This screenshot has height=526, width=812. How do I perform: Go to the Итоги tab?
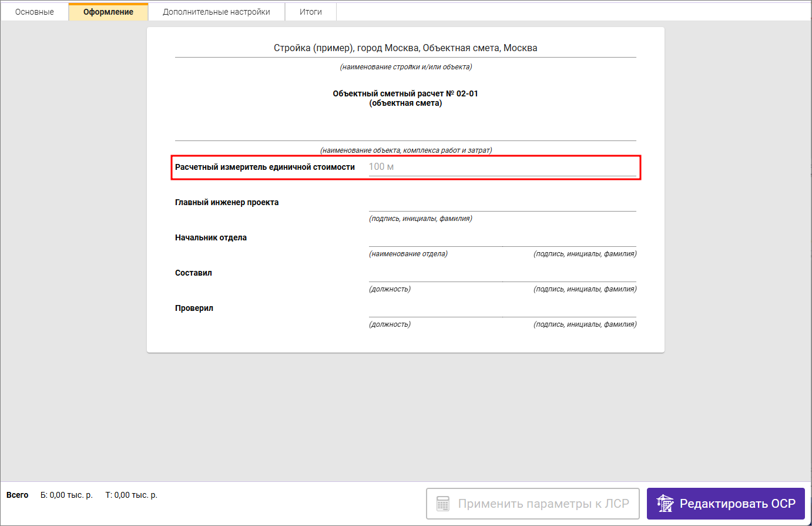pyautogui.click(x=310, y=12)
